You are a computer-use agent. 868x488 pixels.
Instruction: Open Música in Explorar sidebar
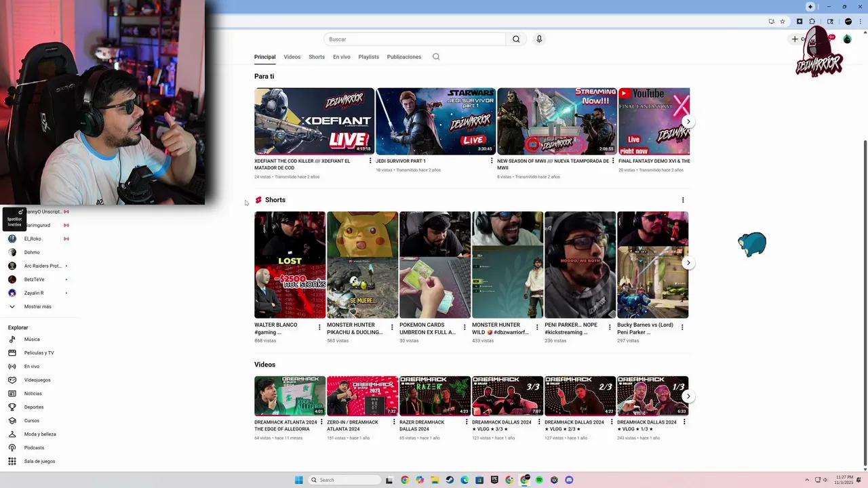tap(33, 339)
